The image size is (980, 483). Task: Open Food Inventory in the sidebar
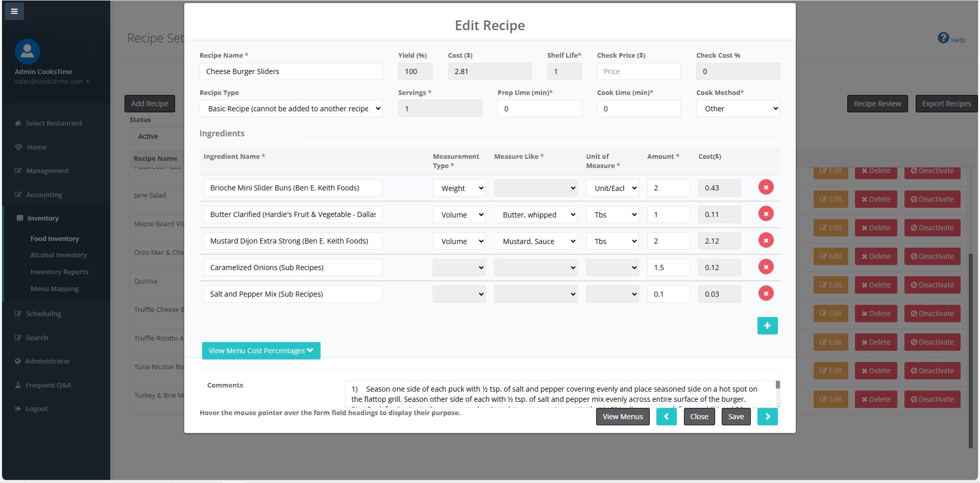[x=55, y=238]
